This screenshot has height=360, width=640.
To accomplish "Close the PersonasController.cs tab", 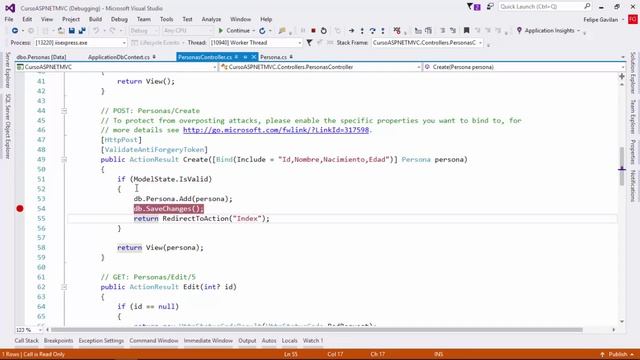I will pyautogui.click(x=253, y=57).
